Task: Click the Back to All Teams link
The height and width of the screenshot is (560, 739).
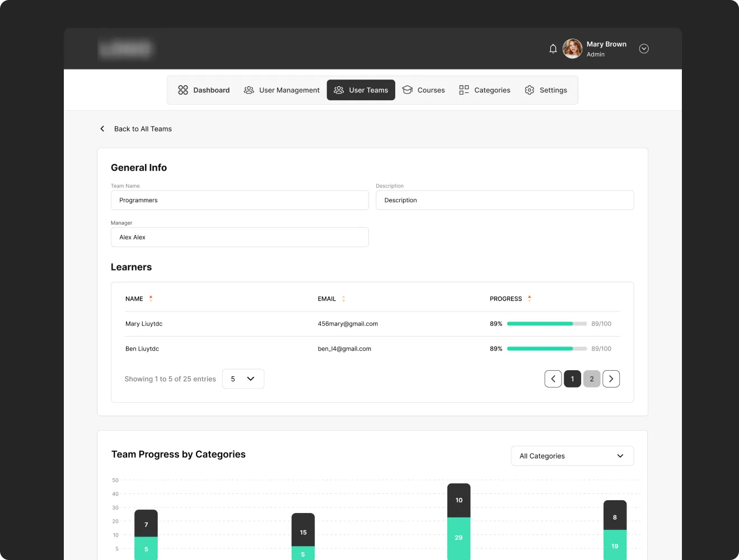Action: pos(142,129)
